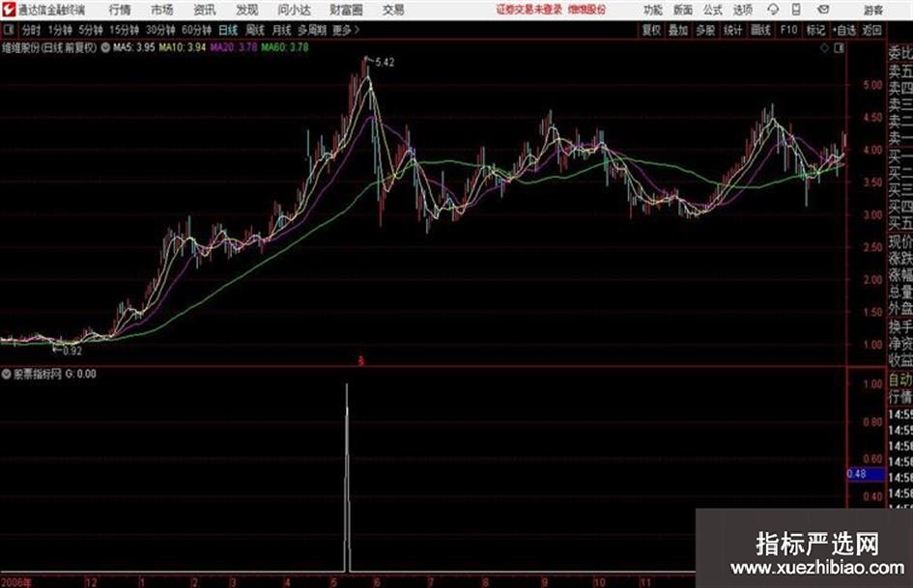Open the 发现 menu
Screen dimensions: 913x588
[247, 10]
